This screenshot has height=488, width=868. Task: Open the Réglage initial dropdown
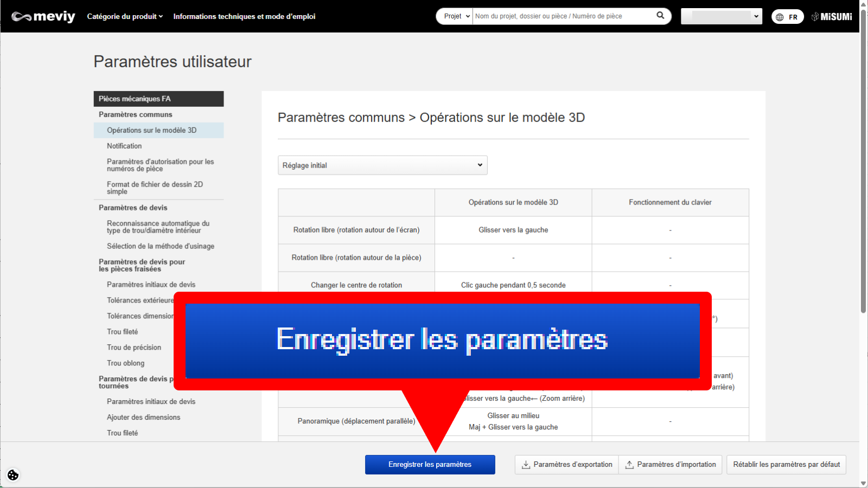coord(382,165)
